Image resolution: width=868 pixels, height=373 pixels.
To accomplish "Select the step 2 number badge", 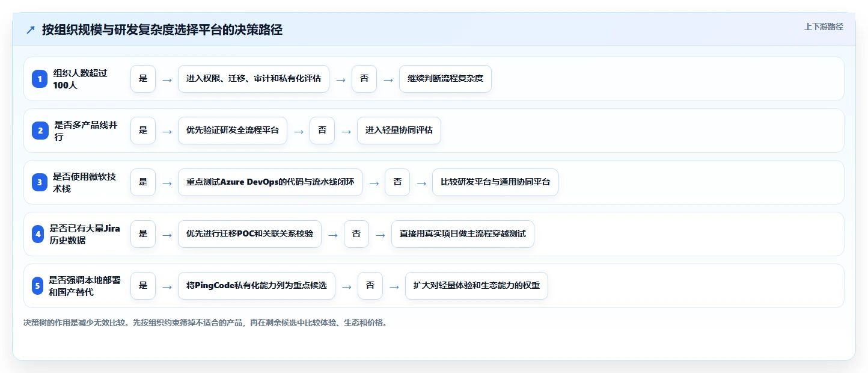I will [40, 131].
